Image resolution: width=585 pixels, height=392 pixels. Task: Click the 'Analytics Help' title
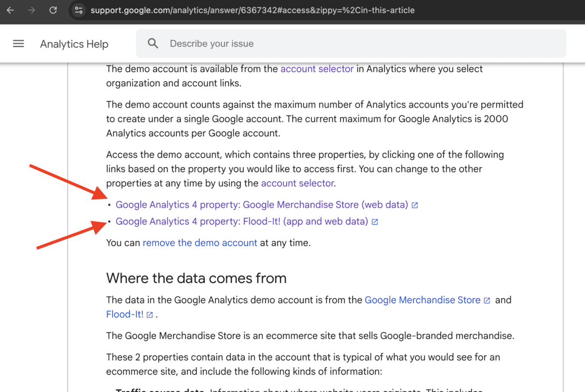coord(74,44)
